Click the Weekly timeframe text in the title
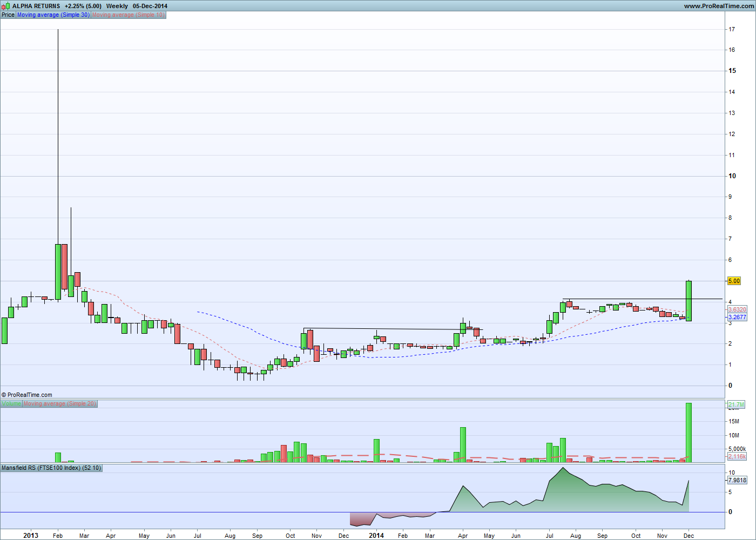The height and width of the screenshot is (540, 756). [117, 6]
